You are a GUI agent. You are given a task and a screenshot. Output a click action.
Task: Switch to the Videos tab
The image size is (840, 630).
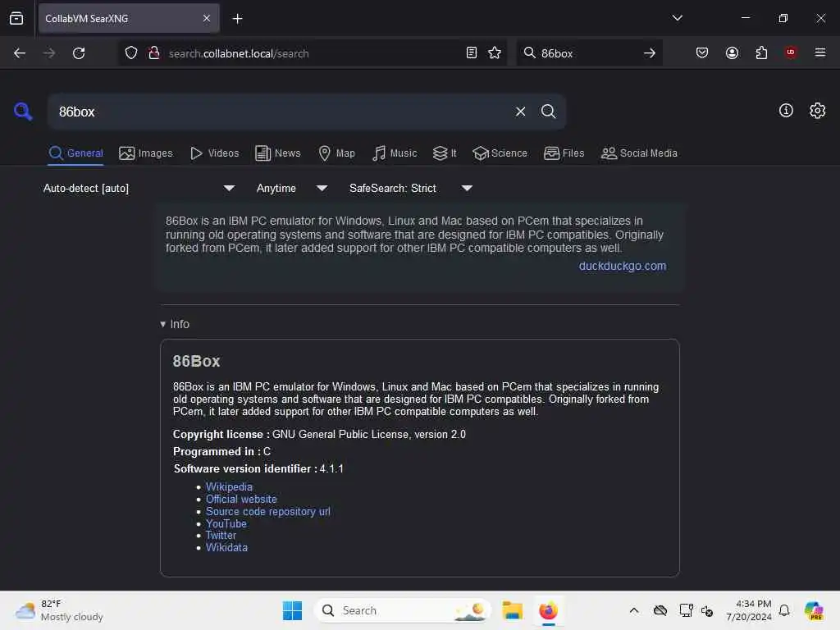pos(215,153)
